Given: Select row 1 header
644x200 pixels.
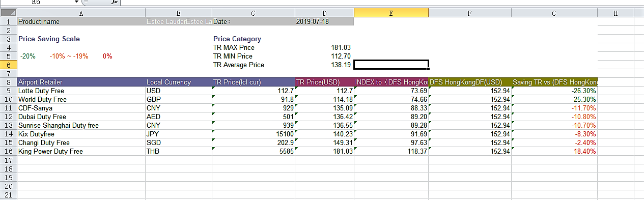Looking at the screenshot, I should pos(8,22).
